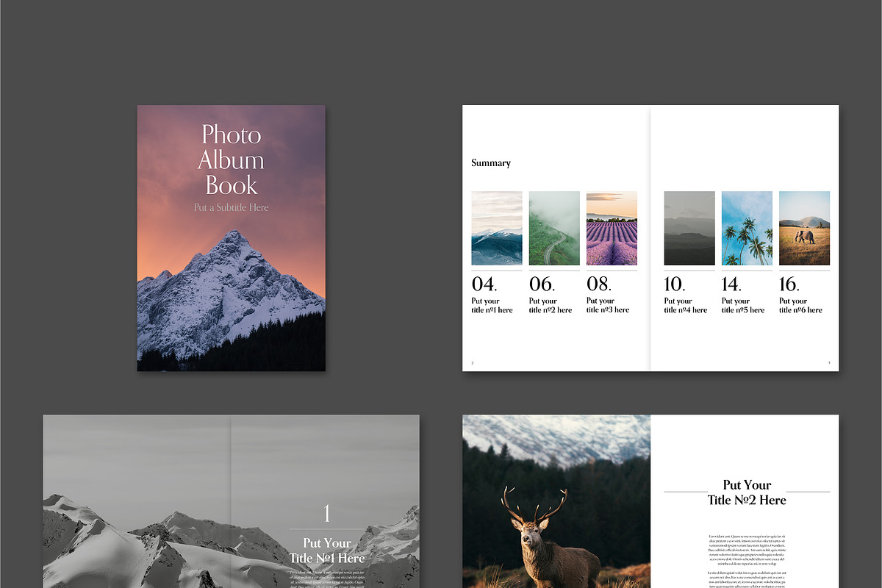The image size is (882, 588).
Task: Select 'Put your title nº2 here' text
Action: [x=551, y=306]
